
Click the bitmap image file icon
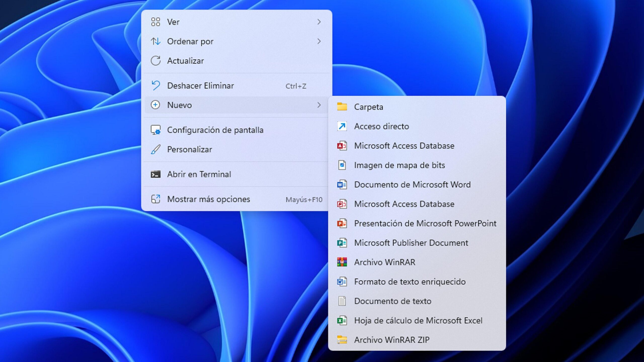pyautogui.click(x=342, y=165)
